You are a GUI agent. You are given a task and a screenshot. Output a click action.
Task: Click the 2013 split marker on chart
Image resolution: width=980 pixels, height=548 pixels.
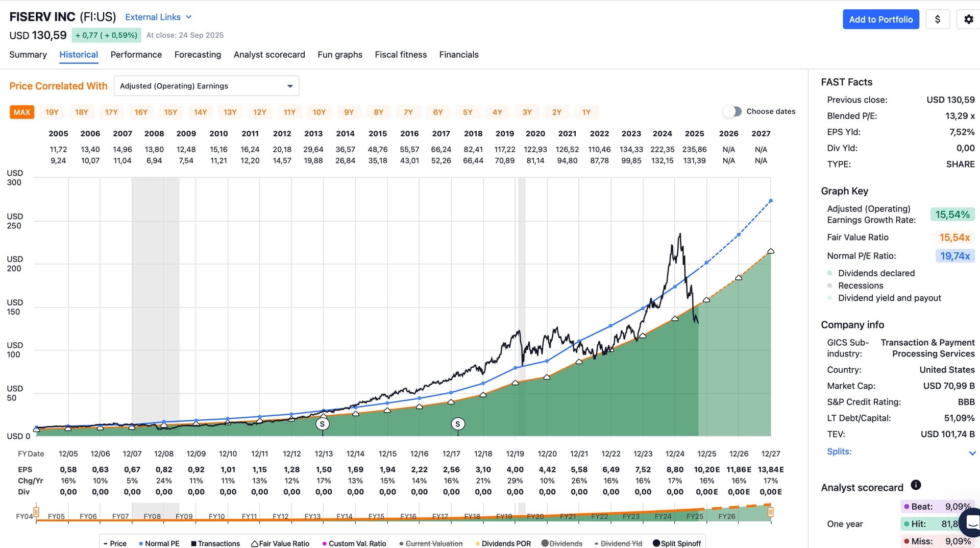[x=322, y=424]
